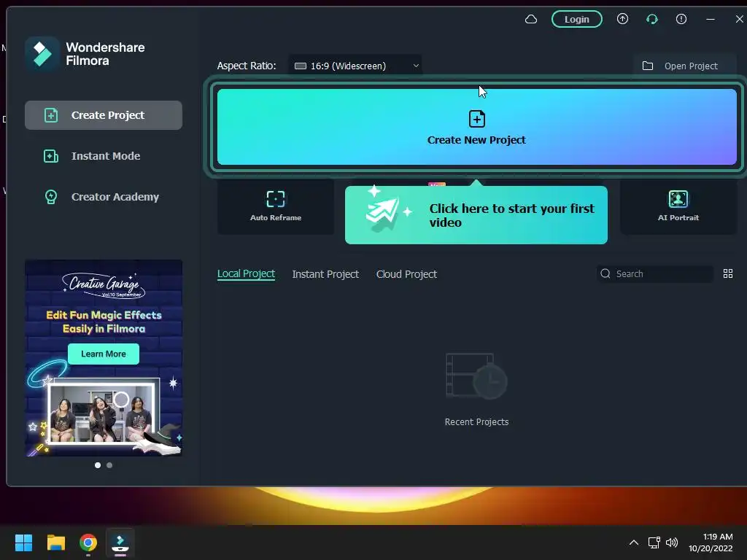Open the Windows Start menu
The image size is (747, 560).
23,542
